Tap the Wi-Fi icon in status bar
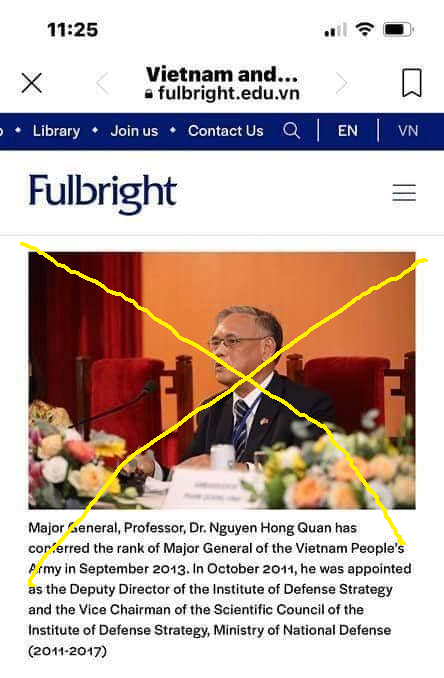Viewport: 444px width, 678px height. 365,30
